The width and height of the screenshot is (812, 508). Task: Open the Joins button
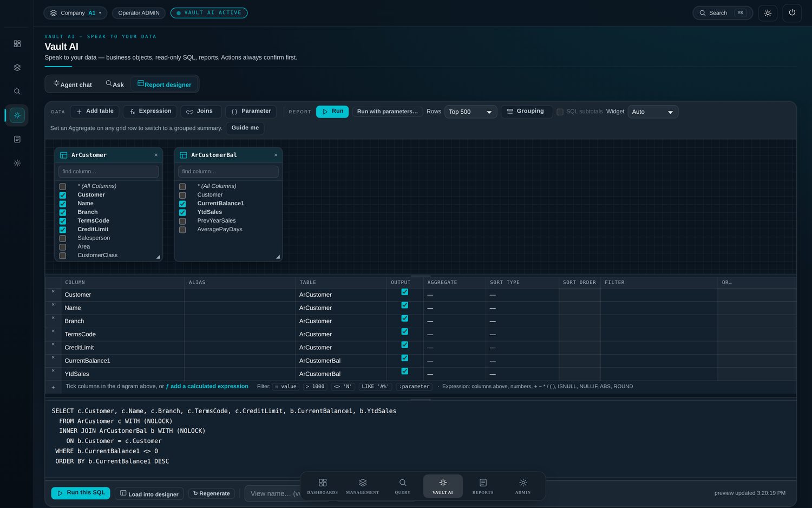tap(201, 112)
